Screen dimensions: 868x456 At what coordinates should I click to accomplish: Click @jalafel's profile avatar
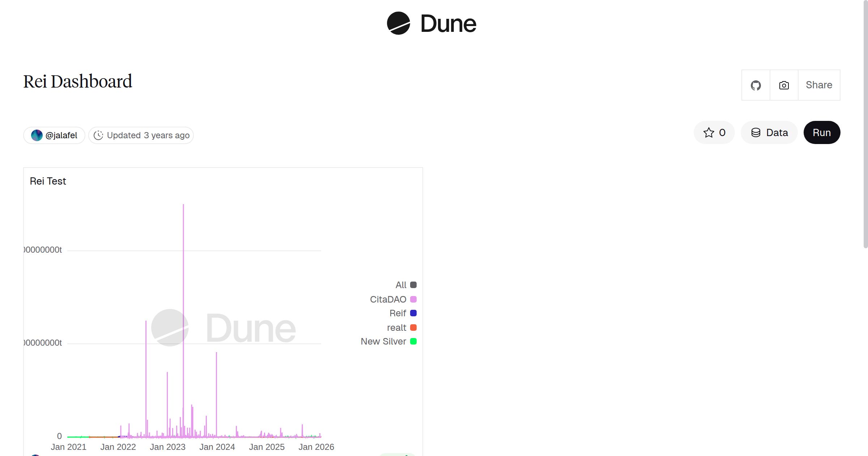(x=37, y=135)
